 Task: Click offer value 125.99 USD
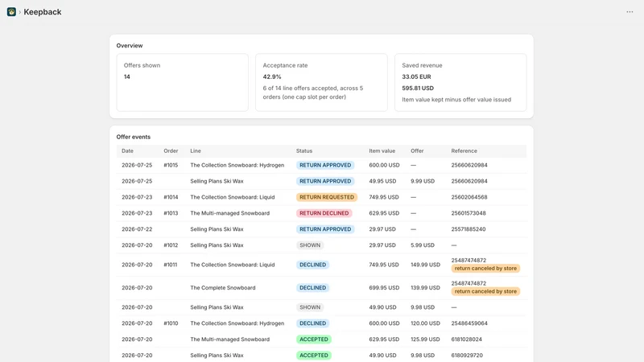click(x=425, y=339)
